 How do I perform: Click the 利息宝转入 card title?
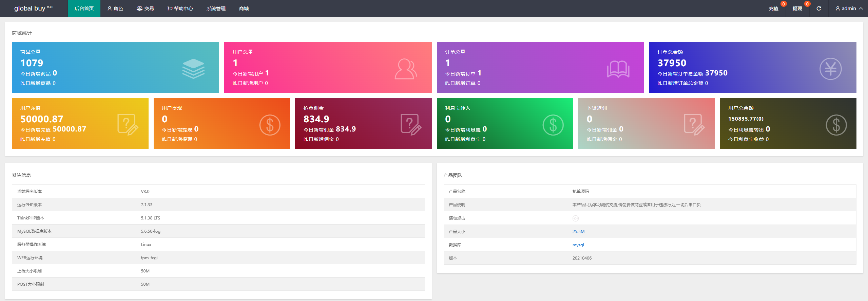click(x=458, y=108)
